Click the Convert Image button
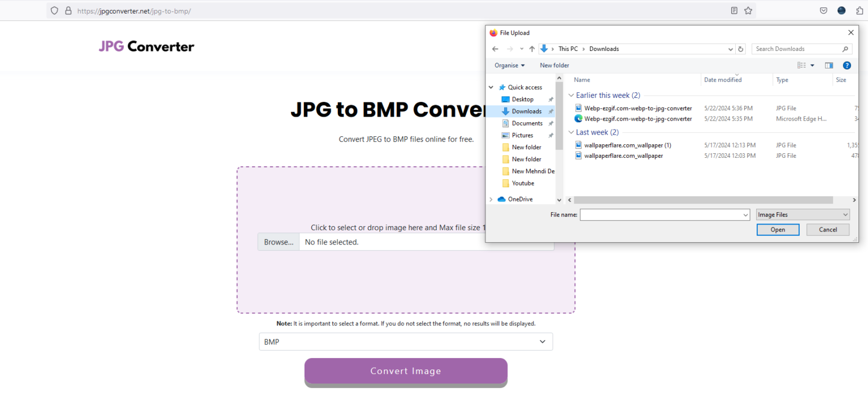Image resolution: width=868 pixels, height=413 pixels. (x=406, y=371)
